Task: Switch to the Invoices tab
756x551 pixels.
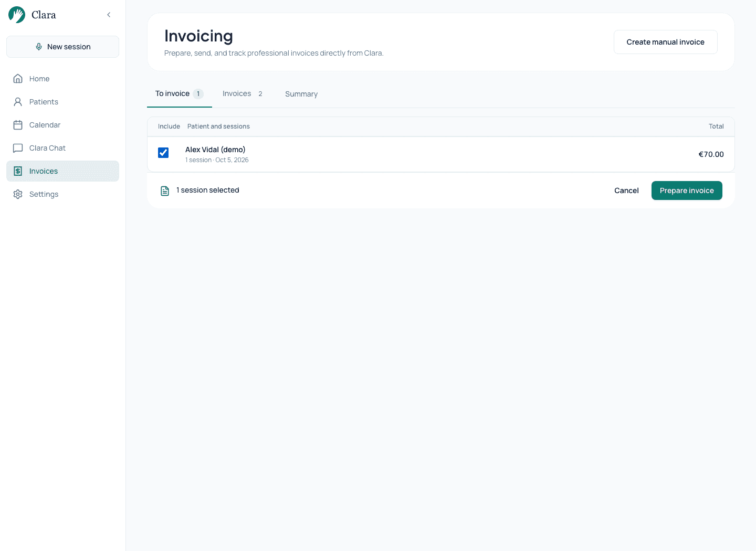Action: 243,94
